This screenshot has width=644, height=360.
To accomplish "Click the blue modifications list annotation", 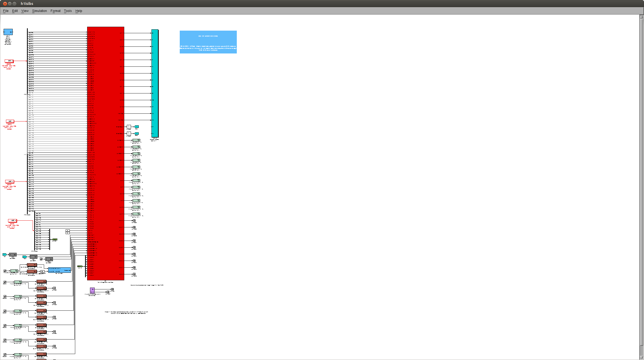I will [x=208, y=42].
